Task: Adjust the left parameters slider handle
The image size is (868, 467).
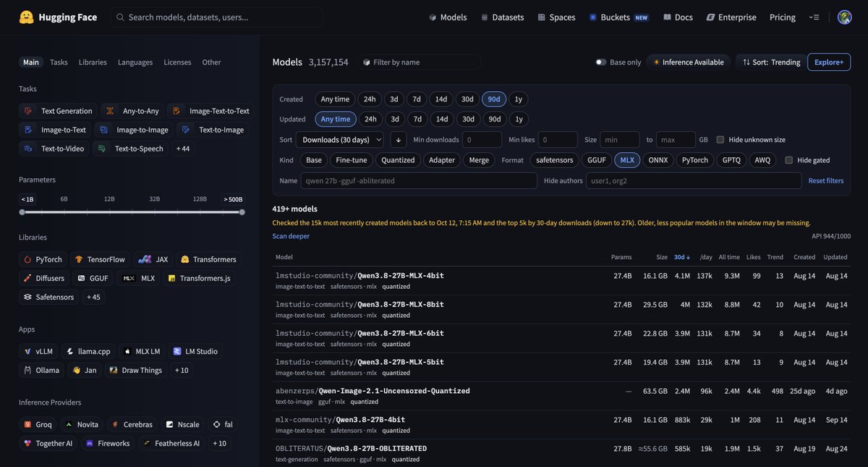Action: (22, 212)
